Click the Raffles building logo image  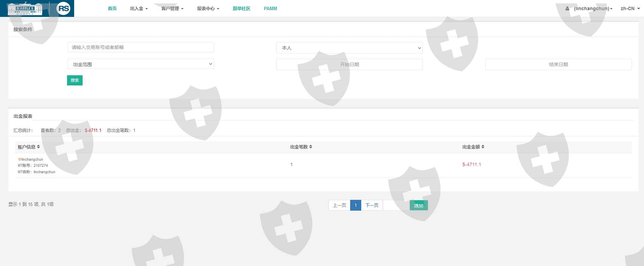[x=25, y=9]
